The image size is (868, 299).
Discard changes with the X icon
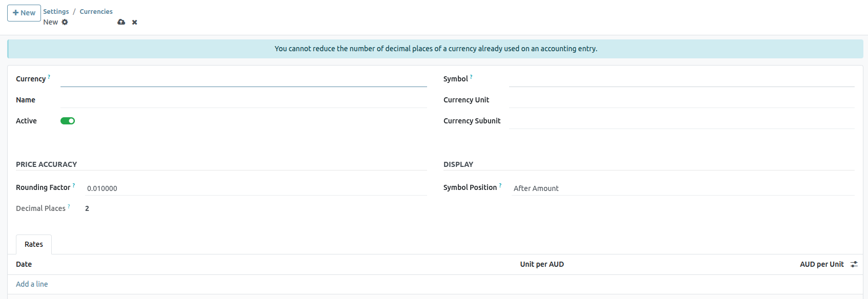(134, 22)
